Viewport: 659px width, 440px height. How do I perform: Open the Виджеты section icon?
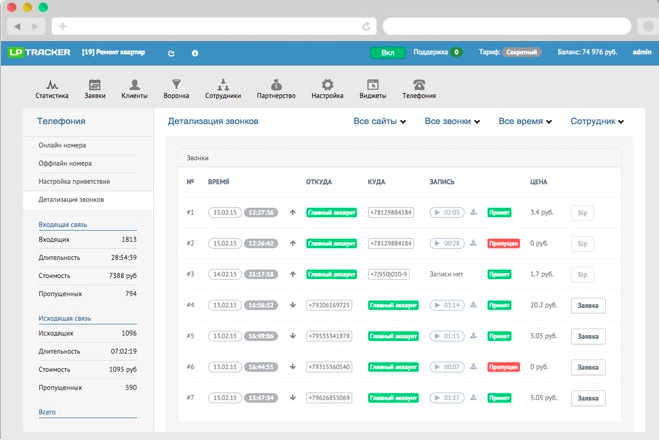(372, 86)
